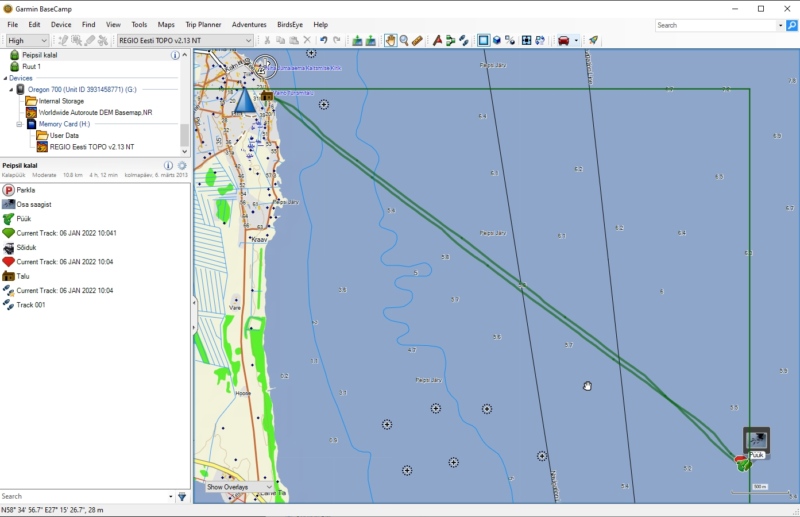The image size is (800, 517).
Task: Click the Paste icon in toolbar
Action: 294,40
